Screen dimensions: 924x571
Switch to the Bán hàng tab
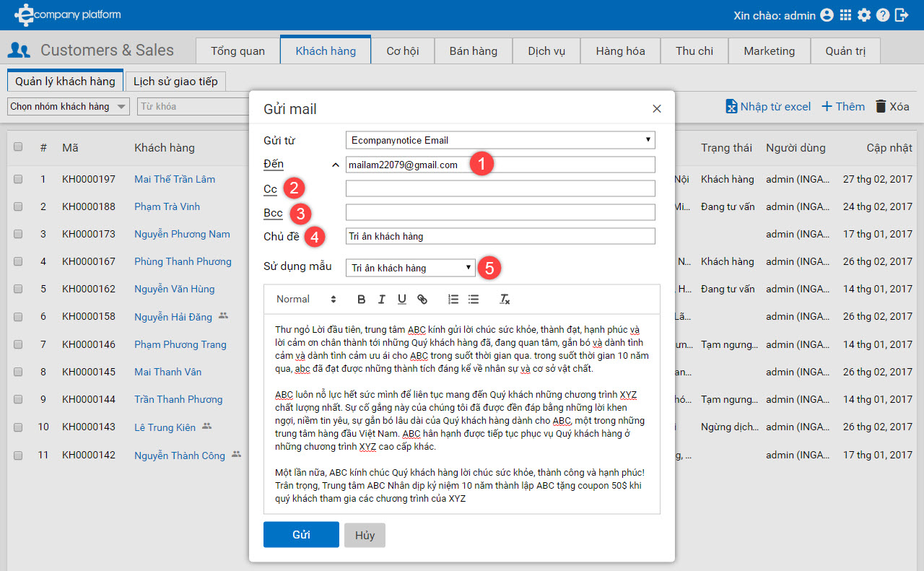point(474,51)
